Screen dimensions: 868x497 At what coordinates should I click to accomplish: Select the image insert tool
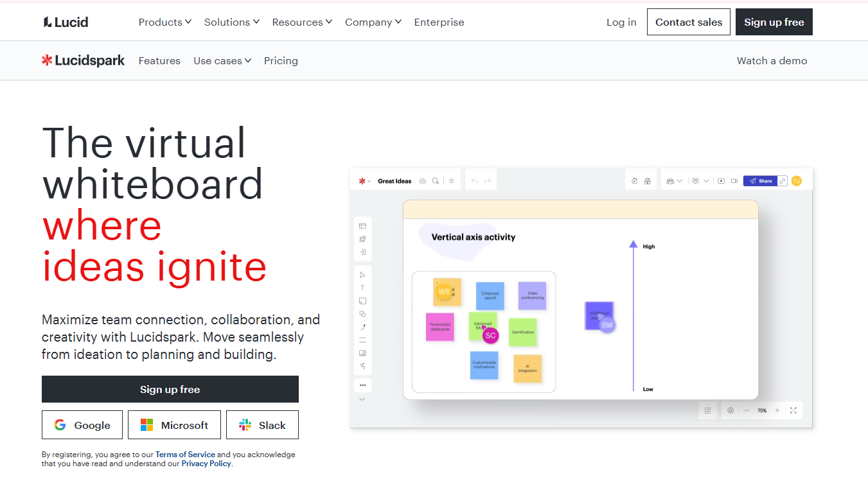[362, 353]
